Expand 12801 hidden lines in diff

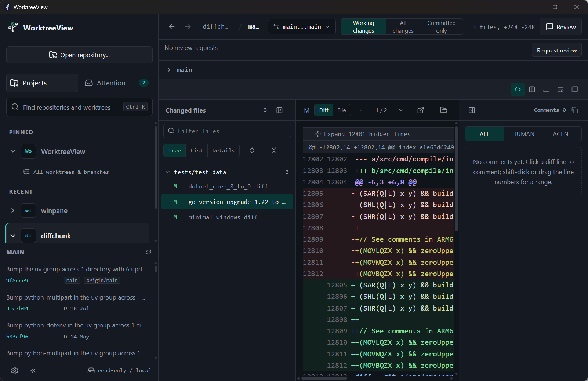[x=378, y=134]
